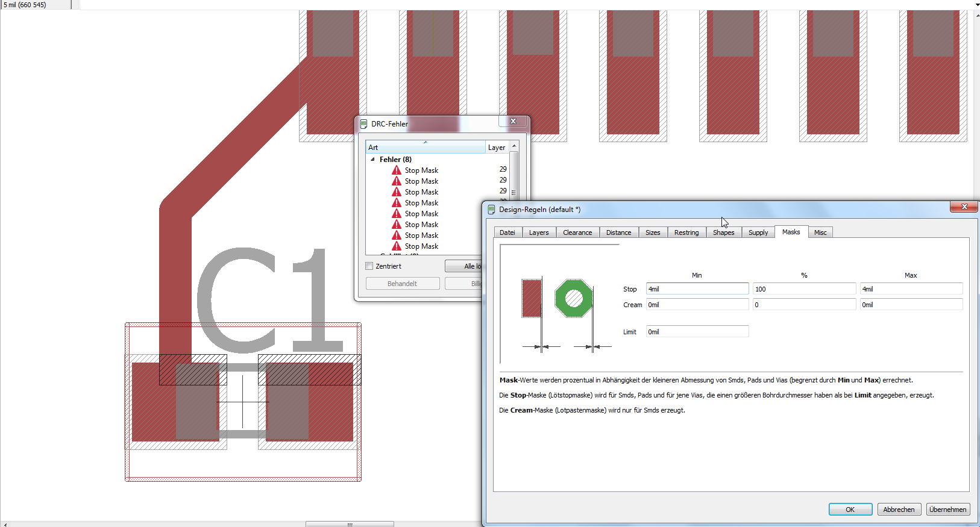Open the Distance tab
980x527 pixels.
pyautogui.click(x=618, y=232)
